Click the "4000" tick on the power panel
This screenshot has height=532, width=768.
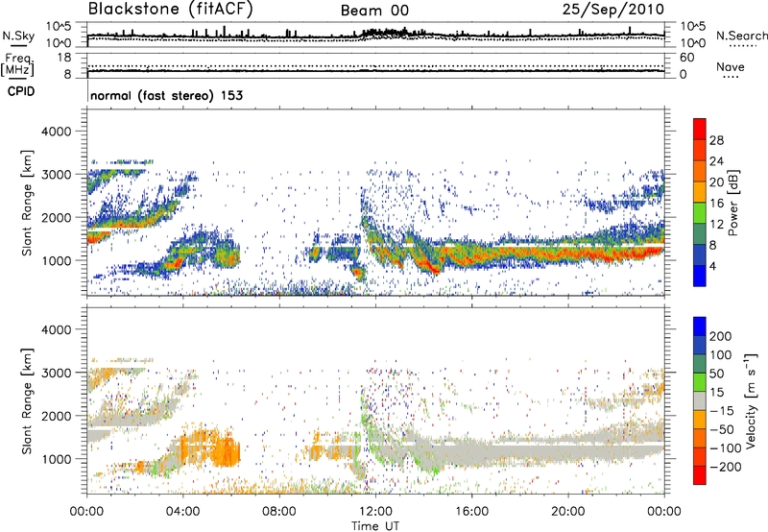point(56,132)
